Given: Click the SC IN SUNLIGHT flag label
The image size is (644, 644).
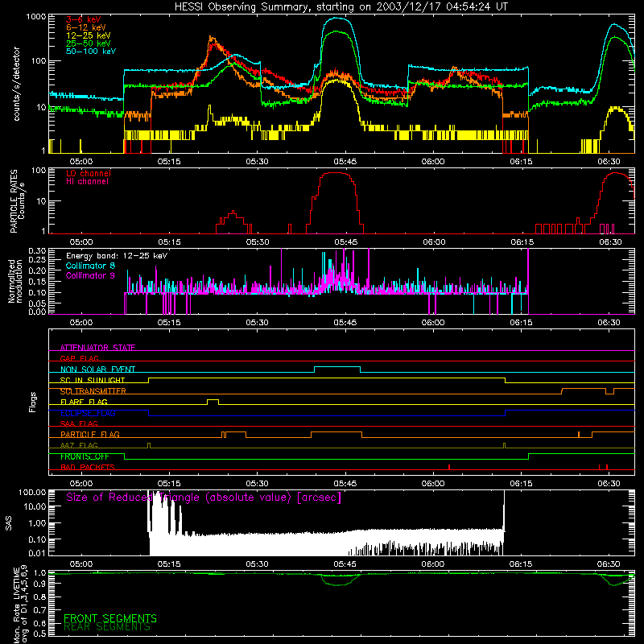Looking at the screenshot, I should pos(93,380).
